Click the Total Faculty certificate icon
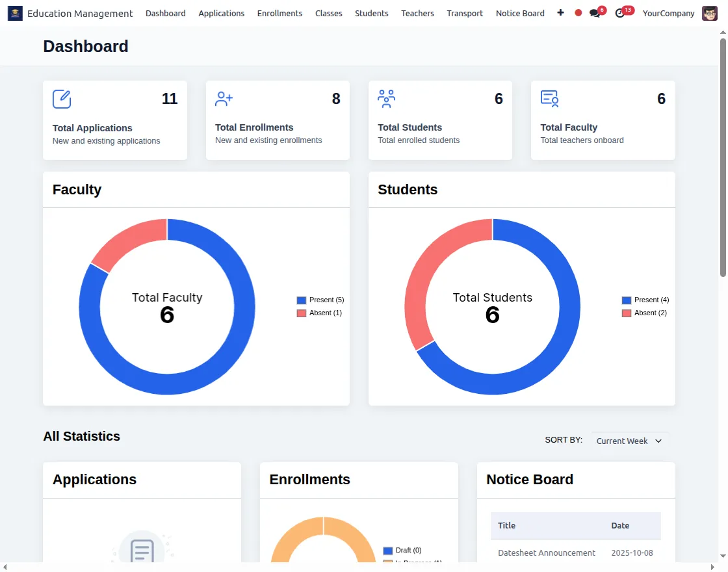This screenshot has width=728, height=572. click(x=550, y=99)
